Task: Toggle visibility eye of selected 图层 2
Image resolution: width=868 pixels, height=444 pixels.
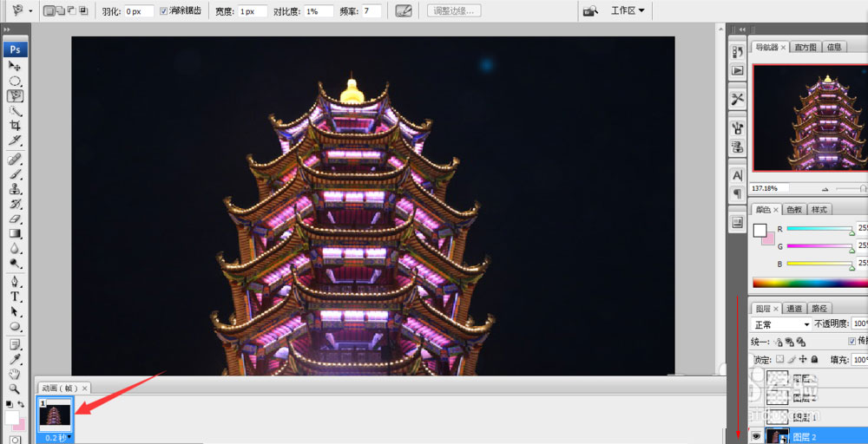Action: click(756, 437)
